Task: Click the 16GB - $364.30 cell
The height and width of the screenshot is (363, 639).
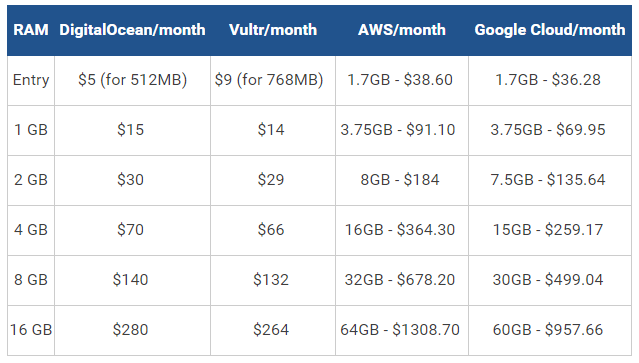Action: click(x=402, y=231)
